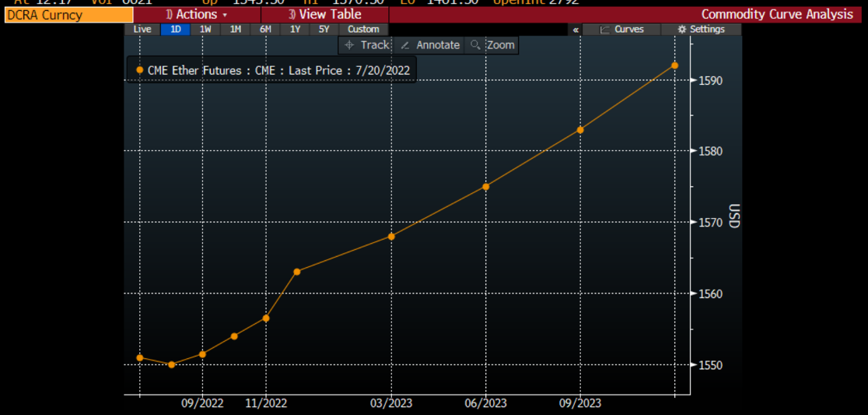Open chart Settings gear
Viewport: 868px width, 415px height.
701,29
